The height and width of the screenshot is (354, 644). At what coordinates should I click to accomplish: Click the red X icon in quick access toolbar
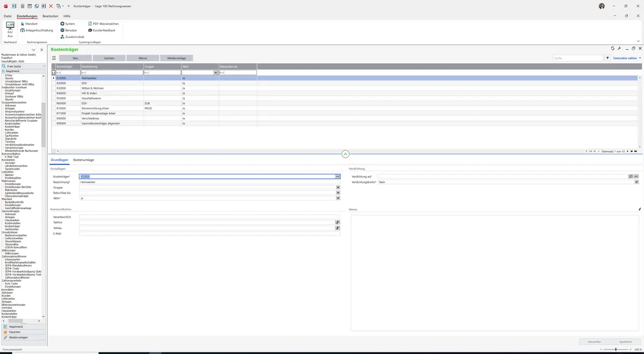[x=51, y=6]
